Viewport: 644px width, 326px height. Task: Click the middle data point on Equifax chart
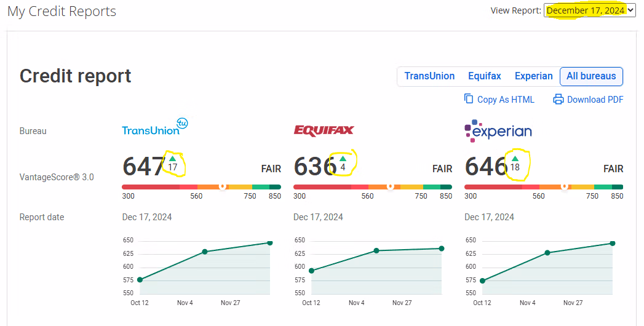click(x=376, y=250)
